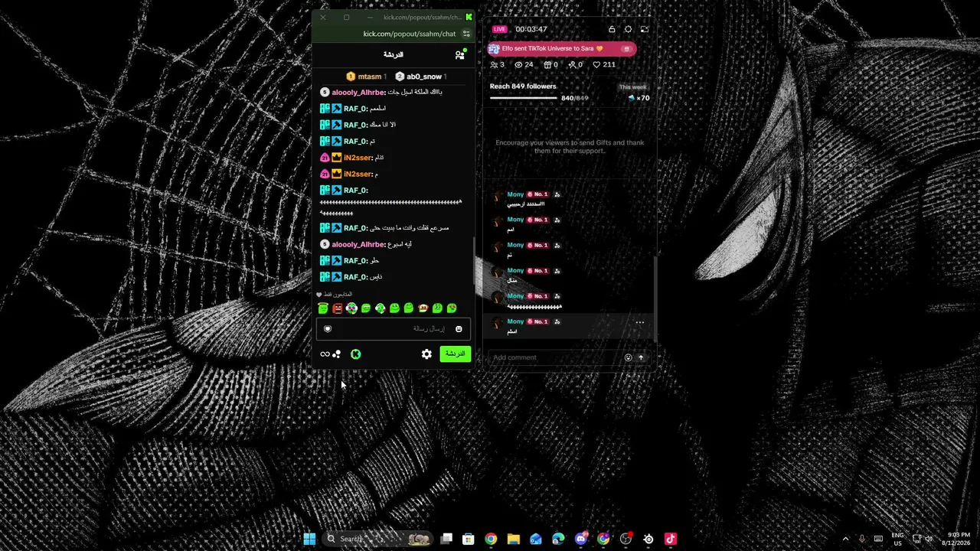This screenshot has height=551, width=980.
Task: Click the taskbar Search box
Action: [377, 539]
